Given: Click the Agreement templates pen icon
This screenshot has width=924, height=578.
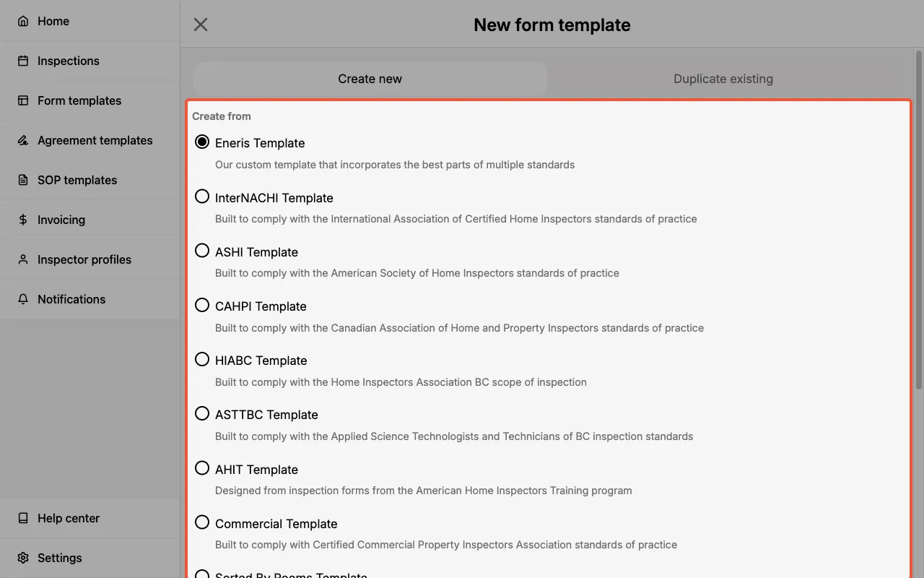Looking at the screenshot, I should pyautogui.click(x=24, y=140).
